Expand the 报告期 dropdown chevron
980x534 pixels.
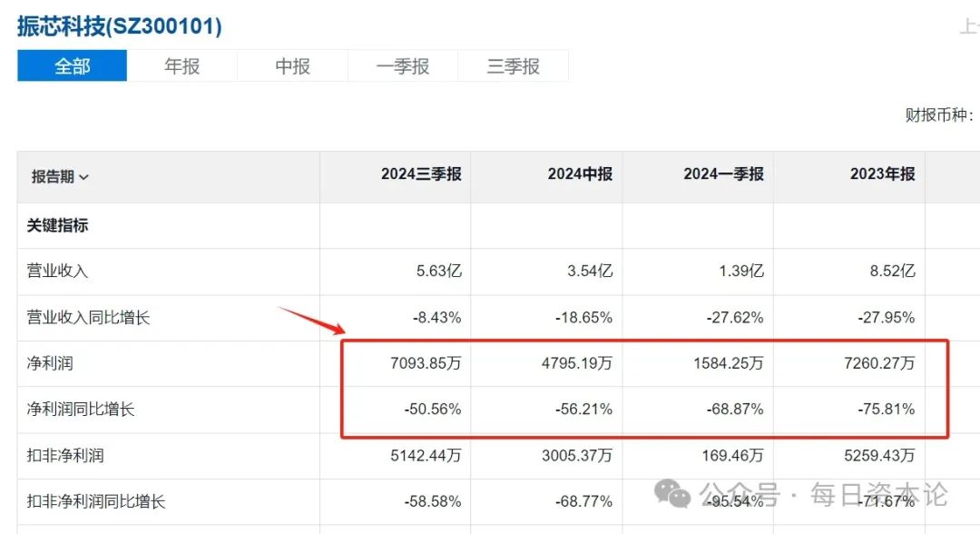coord(84,178)
